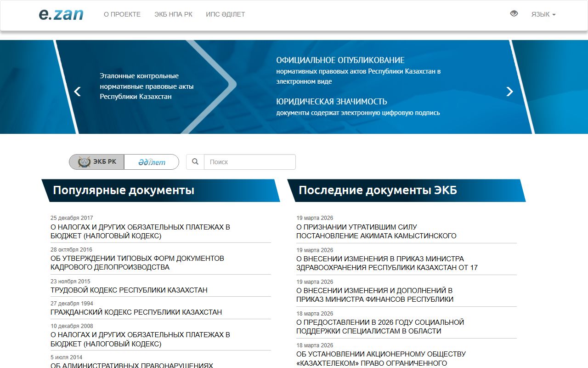Switch search source to Әділет

pos(152,161)
